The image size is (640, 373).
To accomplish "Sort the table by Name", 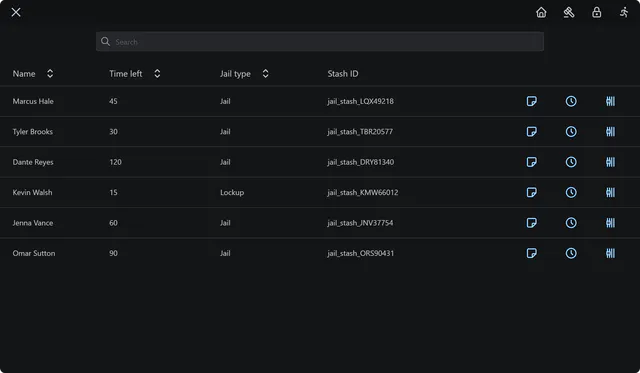I will pyautogui.click(x=50, y=73).
